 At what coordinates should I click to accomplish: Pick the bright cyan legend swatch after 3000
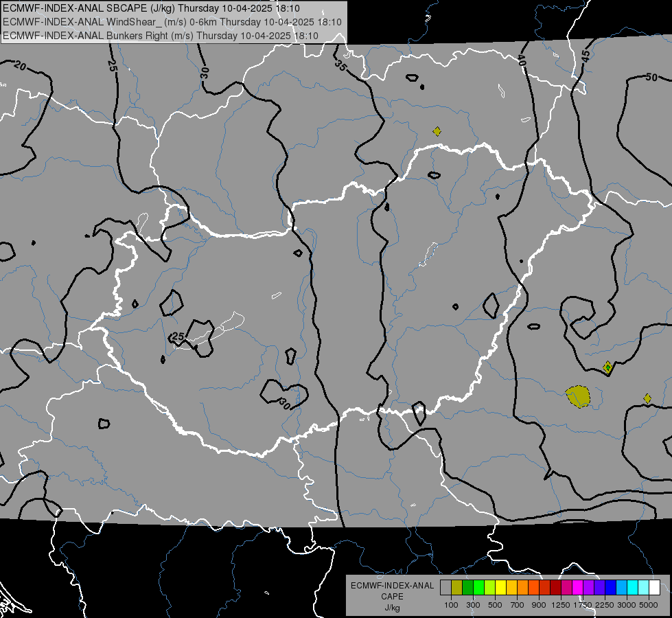pos(633,588)
